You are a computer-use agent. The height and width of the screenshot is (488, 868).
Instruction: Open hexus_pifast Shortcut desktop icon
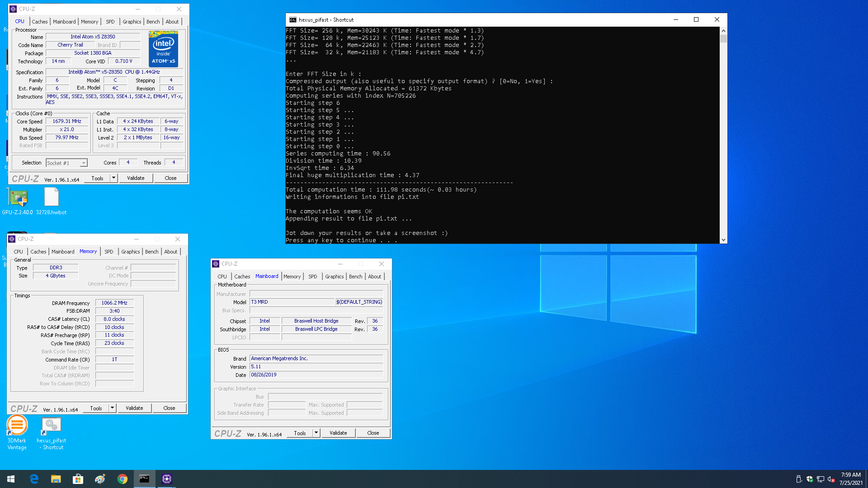[51, 432]
